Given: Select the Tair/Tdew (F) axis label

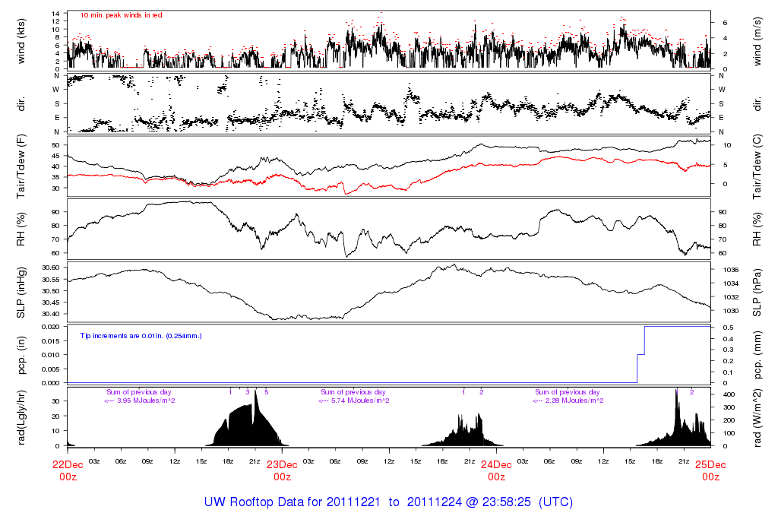Looking at the screenshot, I should pos(22,166).
